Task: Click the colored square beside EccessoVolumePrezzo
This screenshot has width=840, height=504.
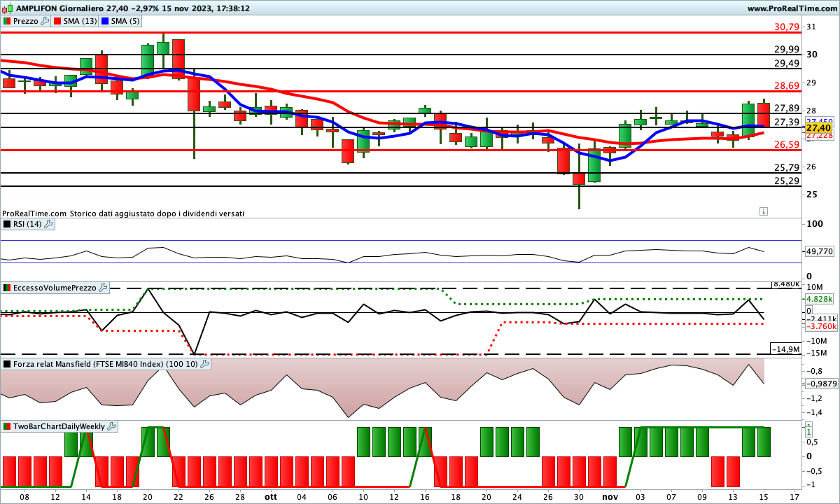Action: tap(7, 288)
